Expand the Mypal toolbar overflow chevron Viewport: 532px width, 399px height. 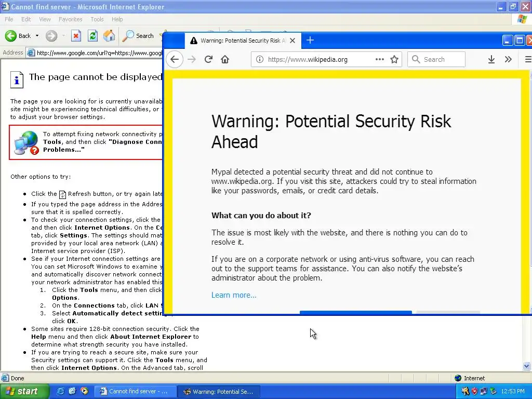click(x=508, y=59)
